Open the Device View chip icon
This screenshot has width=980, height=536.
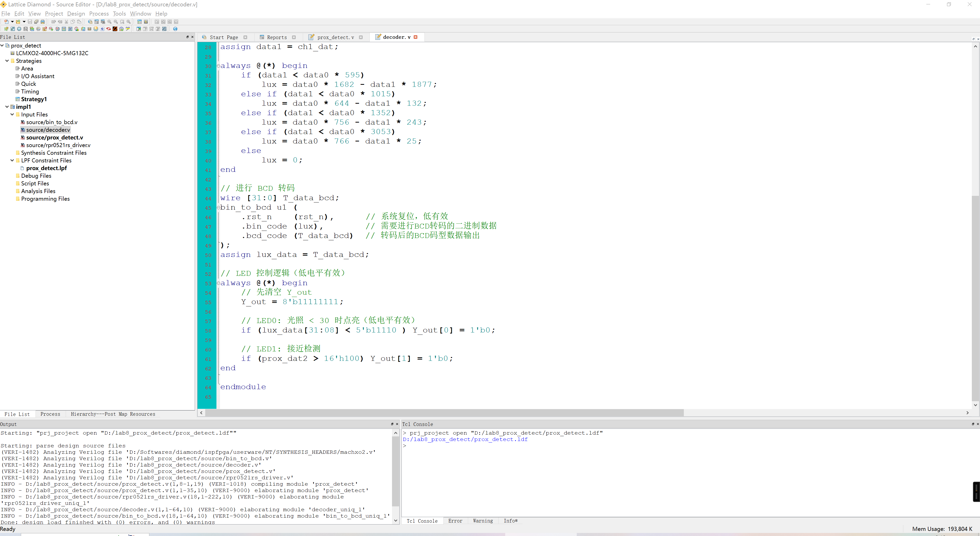point(19,29)
